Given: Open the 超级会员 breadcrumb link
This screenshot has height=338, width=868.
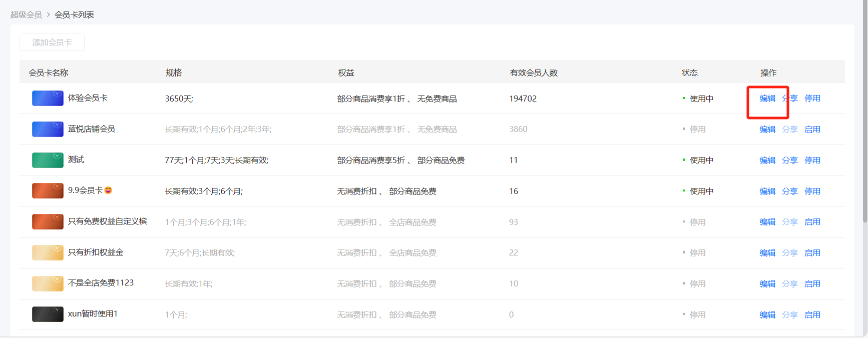Looking at the screenshot, I should point(26,15).
